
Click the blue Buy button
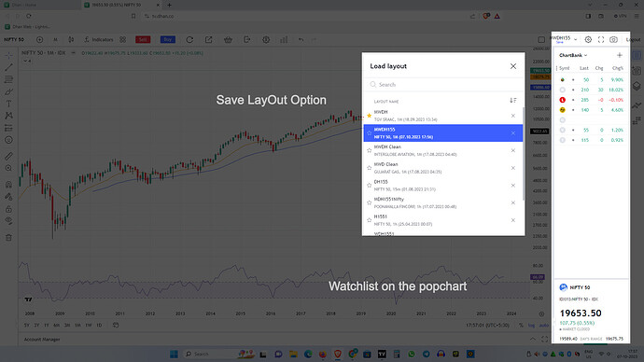point(168,40)
